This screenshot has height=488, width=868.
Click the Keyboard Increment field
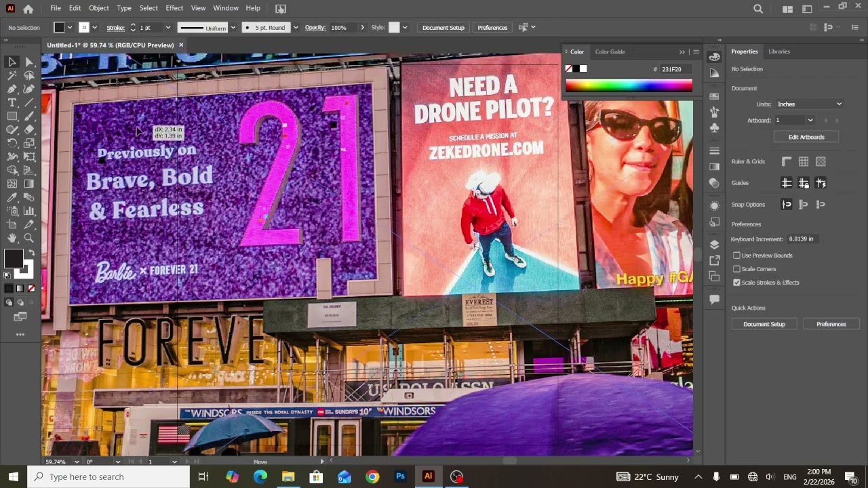(802, 239)
